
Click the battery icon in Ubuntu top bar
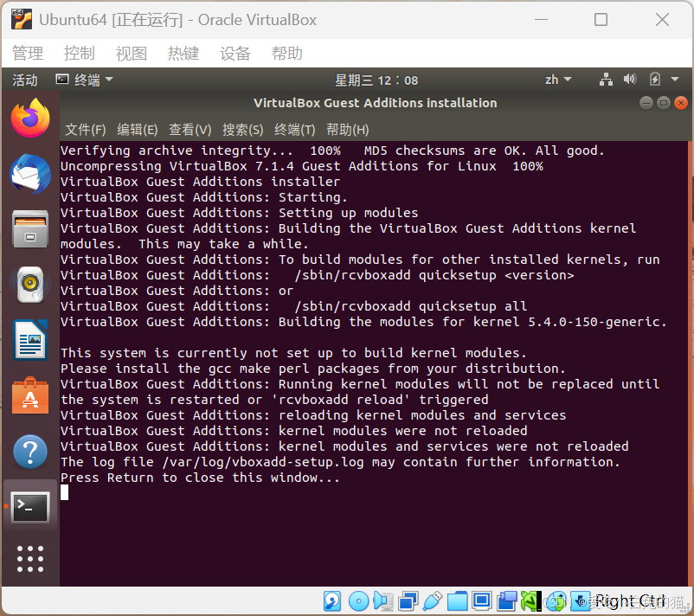654,80
